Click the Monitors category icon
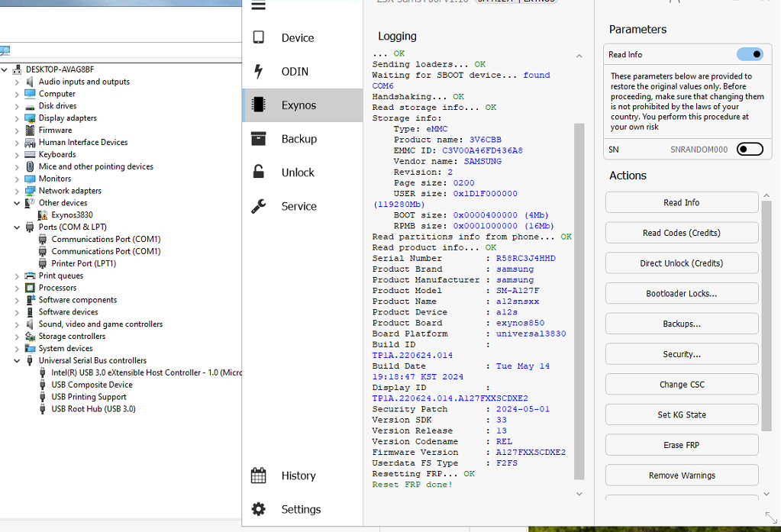Viewport: 781px width, 532px height. [x=30, y=179]
